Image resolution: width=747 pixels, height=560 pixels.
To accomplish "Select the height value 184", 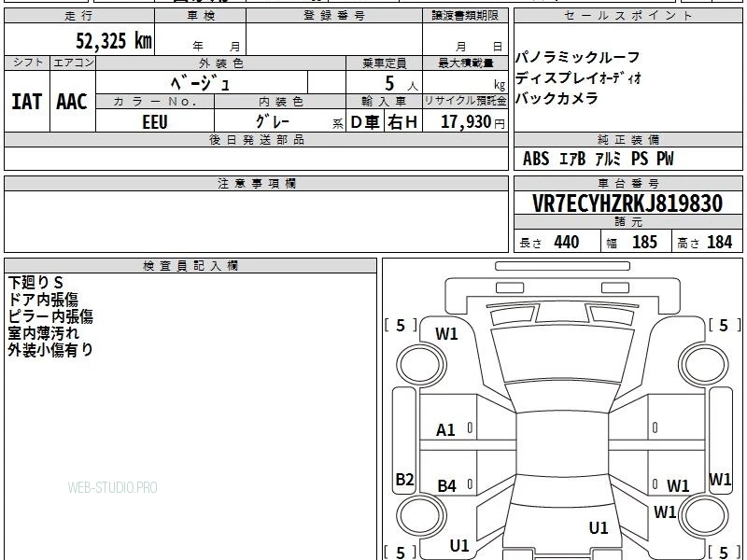I will coord(719,243).
